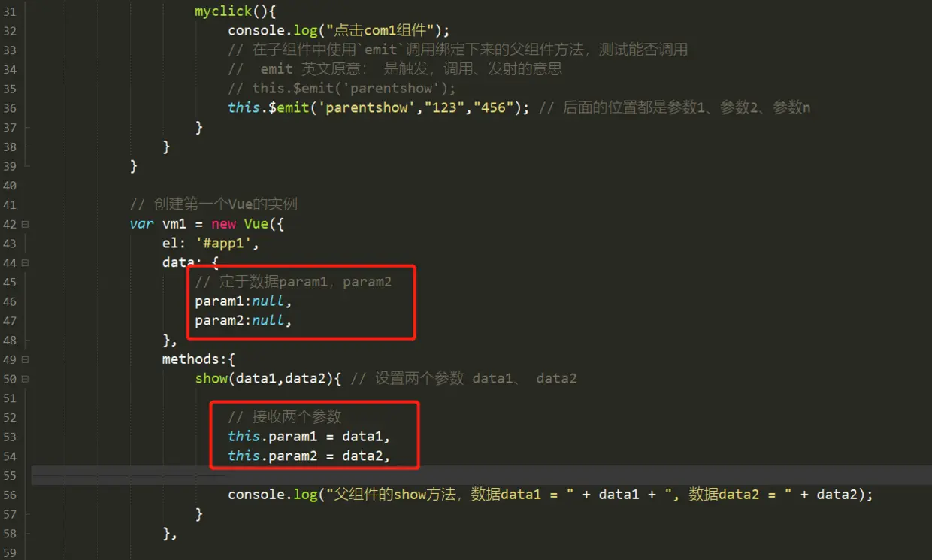The width and height of the screenshot is (932, 560).
Task: Click param1:null on line 46
Action: 243,301
